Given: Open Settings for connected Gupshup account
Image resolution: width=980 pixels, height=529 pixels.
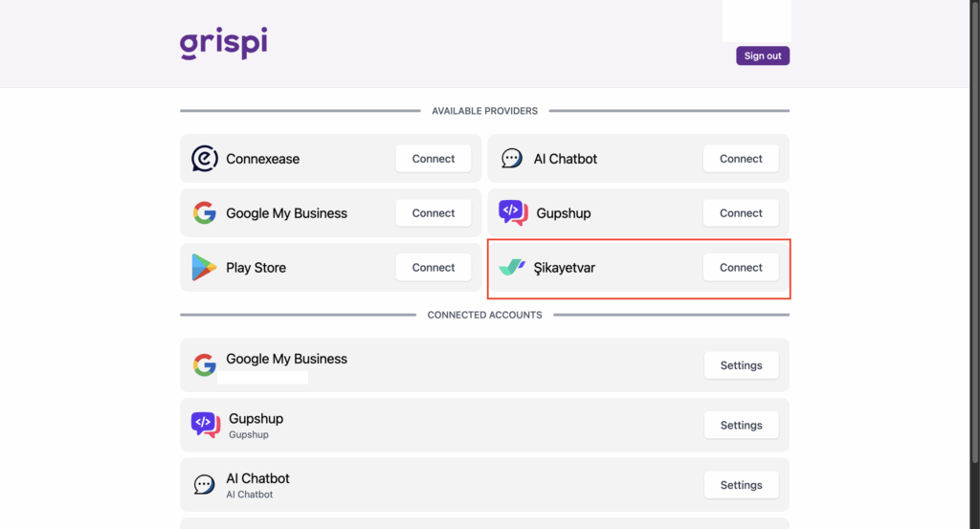Looking at the screenshot, I should click(742, 426).
